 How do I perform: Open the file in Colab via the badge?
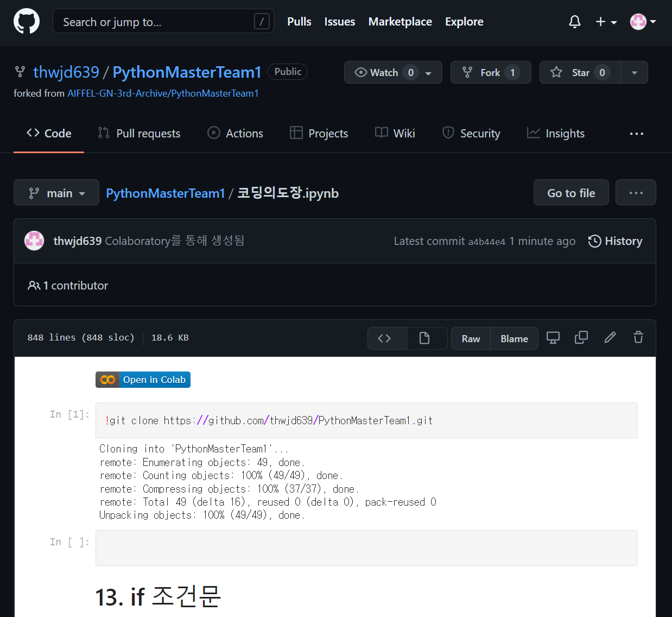142,379
